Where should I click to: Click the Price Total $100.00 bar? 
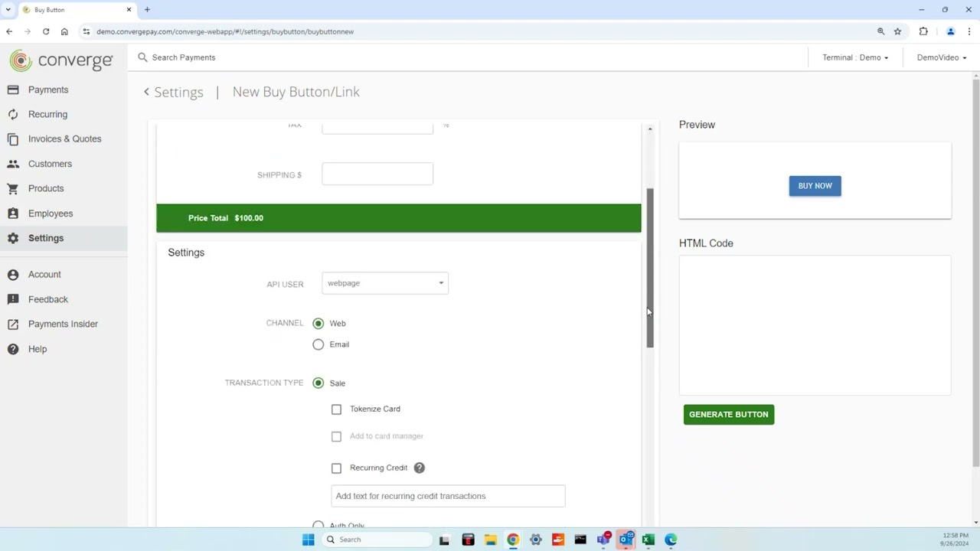tap(399, 218)
